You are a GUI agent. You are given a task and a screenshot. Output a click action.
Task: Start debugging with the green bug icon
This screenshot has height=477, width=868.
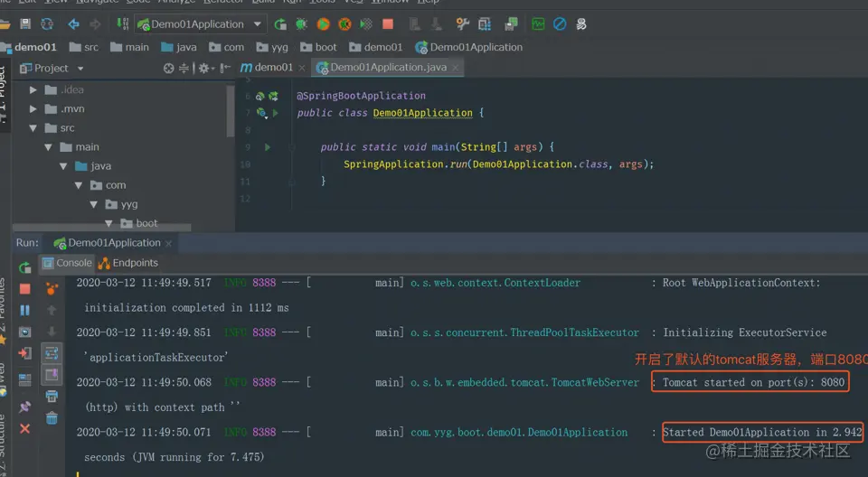click(302, 23)
